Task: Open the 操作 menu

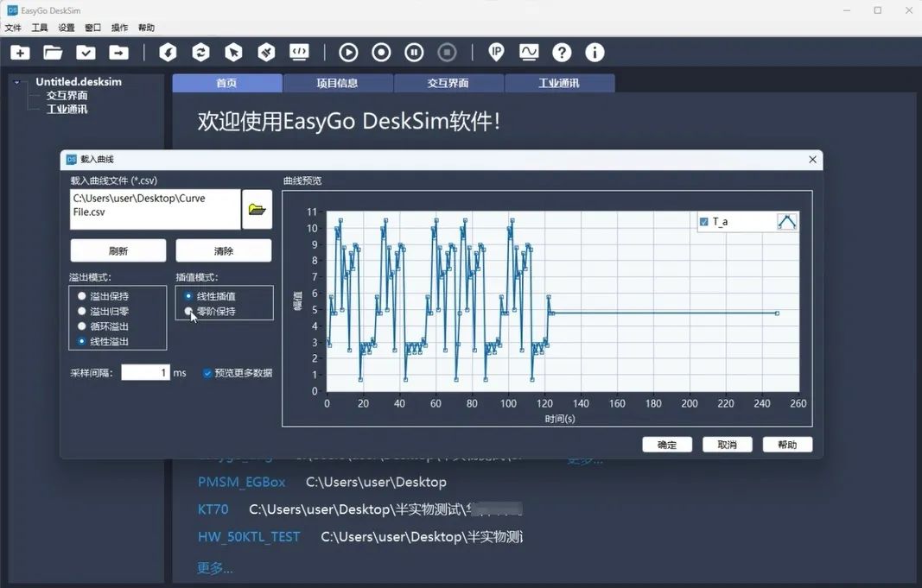Action: pos(119,28)
